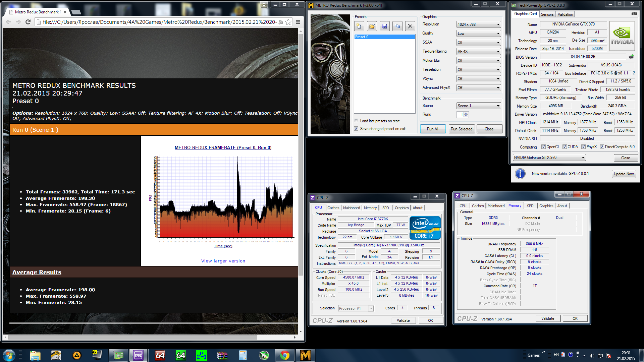Click the new preset icon
Viewport: 644px width, 362px height.
click(x=359, y=26)
